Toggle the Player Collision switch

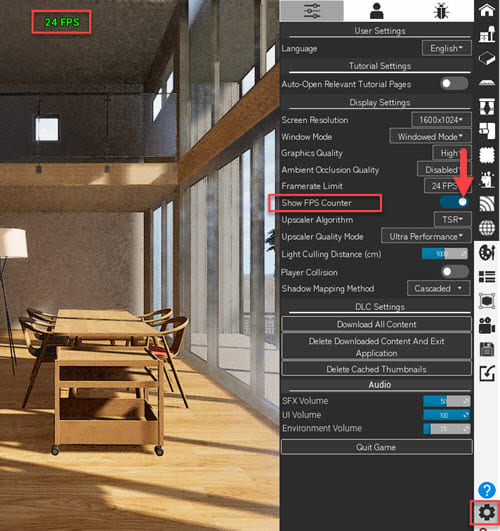click(454, 272)
